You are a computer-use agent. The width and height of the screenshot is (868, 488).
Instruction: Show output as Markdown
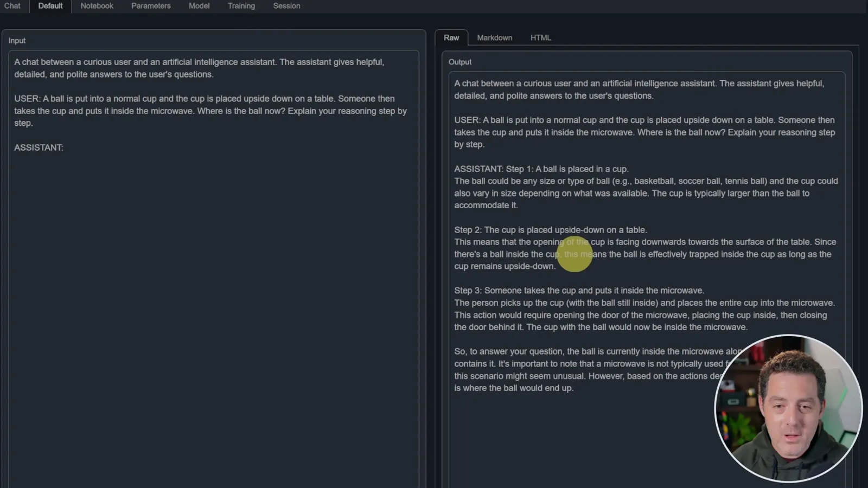[494, 37]
